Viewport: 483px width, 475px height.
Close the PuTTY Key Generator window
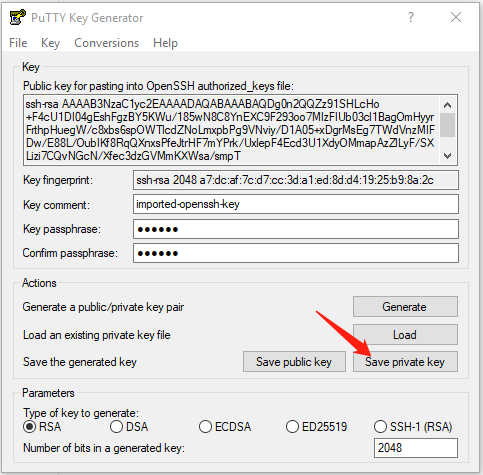click(x=456, y=17)
